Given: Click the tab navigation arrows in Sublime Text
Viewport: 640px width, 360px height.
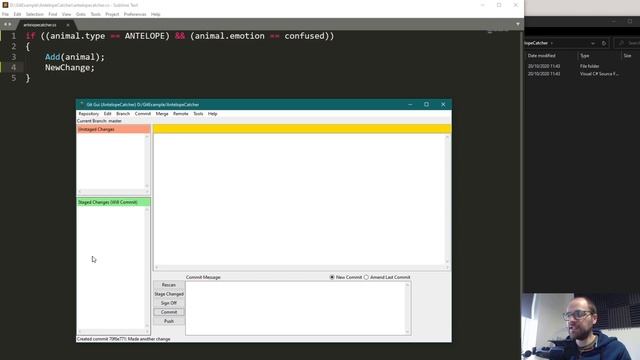Looking at the screenshot, I should pyautogui.click(x=7, y=24).
